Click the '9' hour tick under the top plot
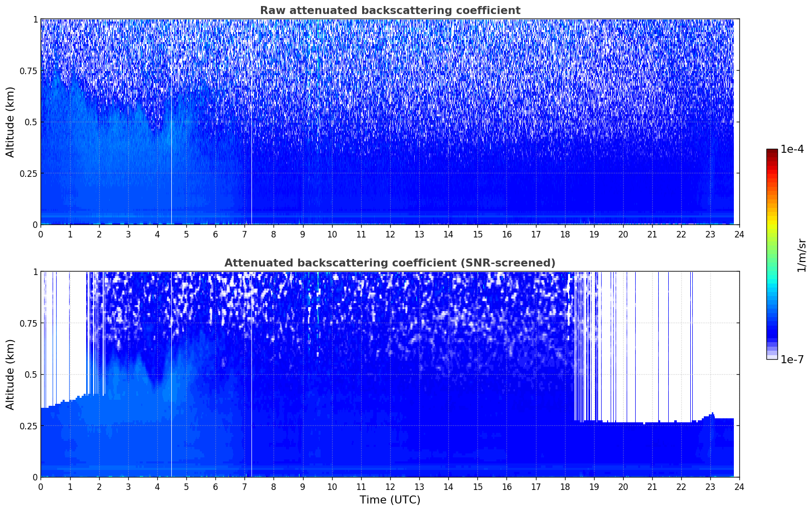812x511 pixels. pos(303,234)
